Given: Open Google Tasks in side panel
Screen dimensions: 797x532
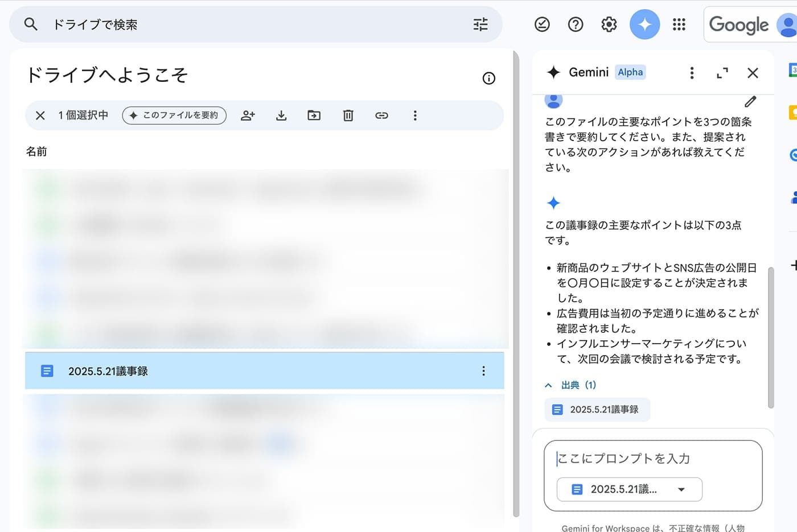Looking at the screenshot, I should (x=793, y=155).
